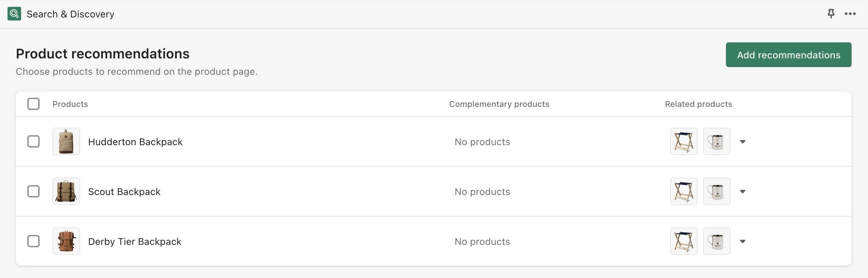The width and height of the screenshot is (868, 278).
Task: Check the Derby Tier Backpack checkbox
Action: click(33, 241)
